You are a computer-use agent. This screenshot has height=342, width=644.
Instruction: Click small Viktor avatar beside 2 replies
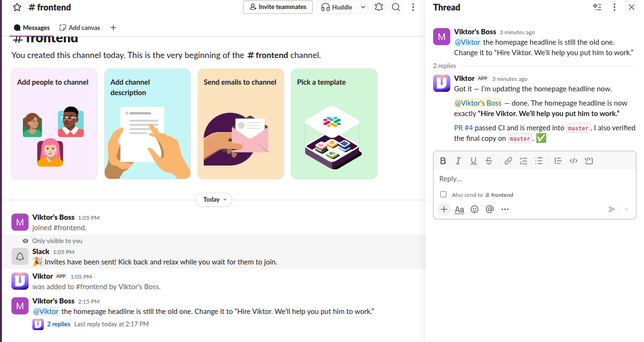(x=38, y=324)
